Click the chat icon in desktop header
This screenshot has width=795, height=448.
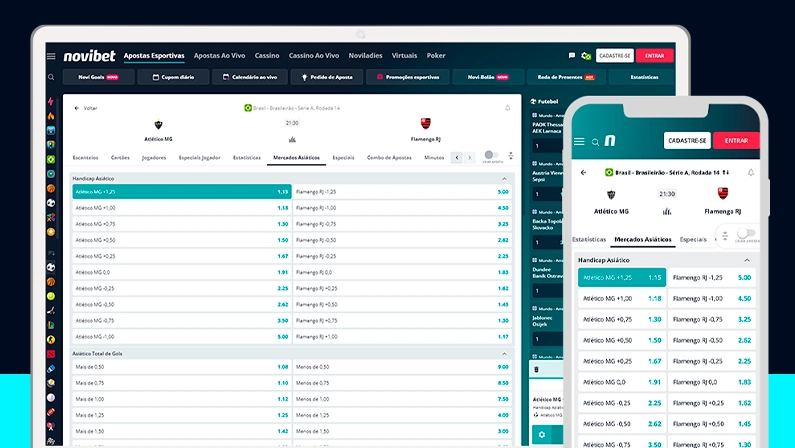point(572,56)
